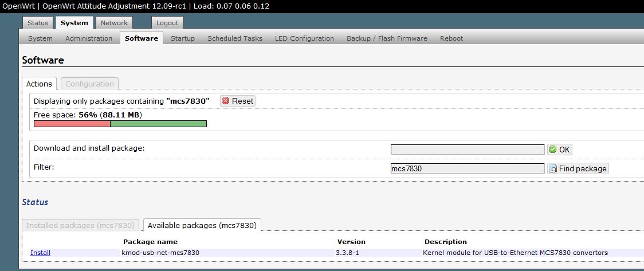Select the System top-level tab

[74, 23]
